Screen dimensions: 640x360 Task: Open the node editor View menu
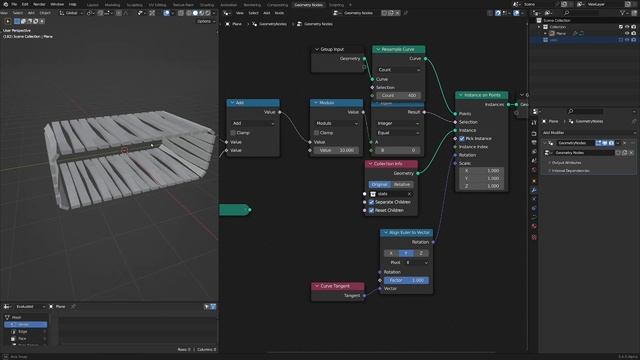240,13
